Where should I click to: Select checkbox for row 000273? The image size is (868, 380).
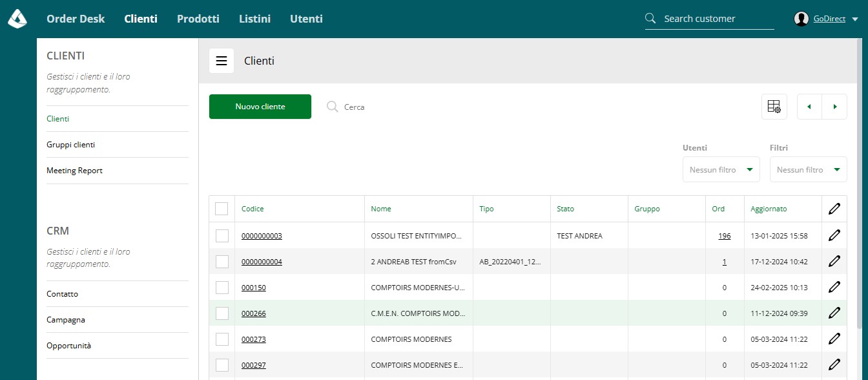pyautogui.click(x=222, y=339)
